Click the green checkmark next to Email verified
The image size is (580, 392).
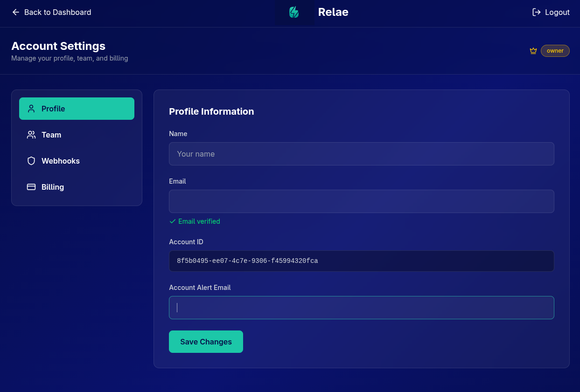(172, 221)
